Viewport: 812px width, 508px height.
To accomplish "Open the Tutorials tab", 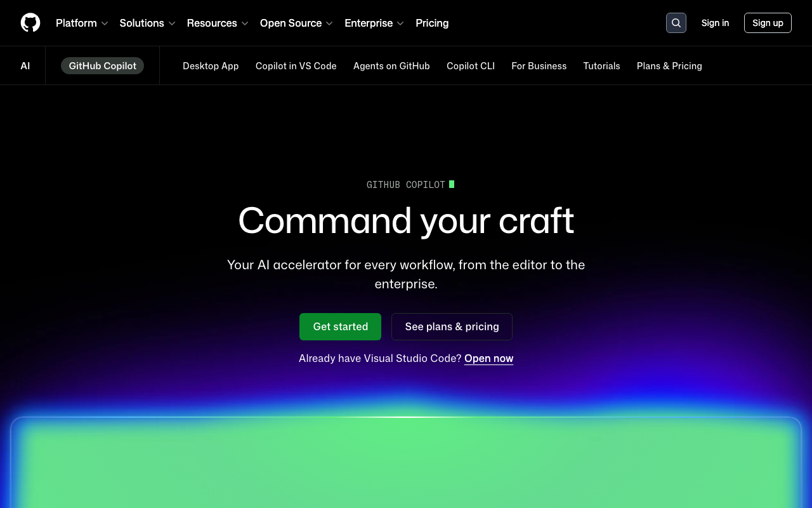I will point(602,66).
